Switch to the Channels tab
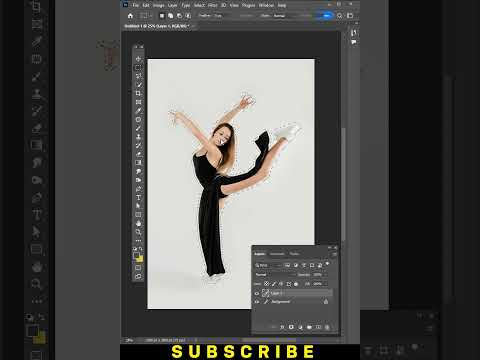 (x=277, y=254)
